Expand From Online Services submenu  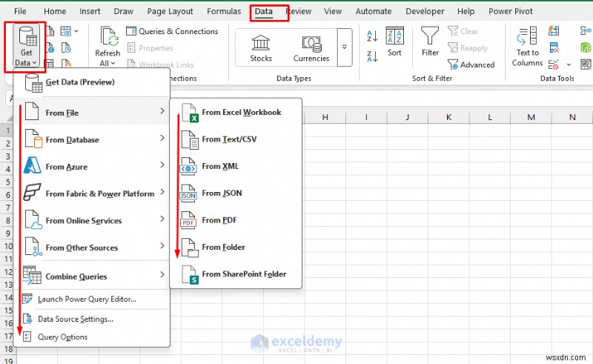pyautogui.click(x=92, y=221)
